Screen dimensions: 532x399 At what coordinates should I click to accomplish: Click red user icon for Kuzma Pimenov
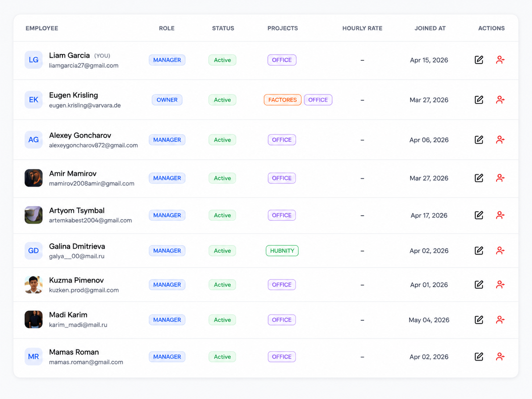500,284
